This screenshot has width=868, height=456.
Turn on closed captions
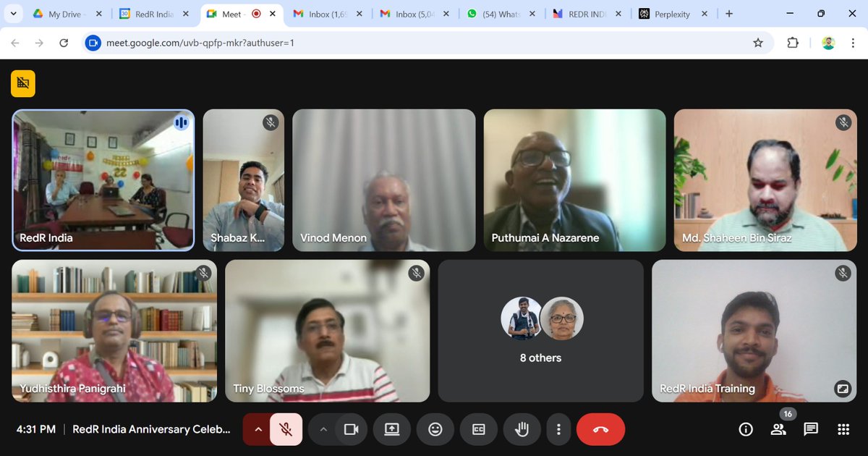click(x=478, y=429)
